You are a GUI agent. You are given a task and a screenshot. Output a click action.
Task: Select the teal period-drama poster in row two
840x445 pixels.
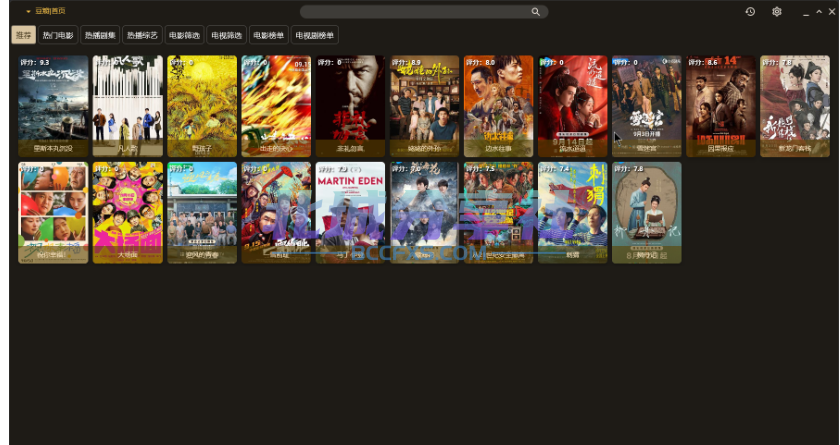coord(647,213)
